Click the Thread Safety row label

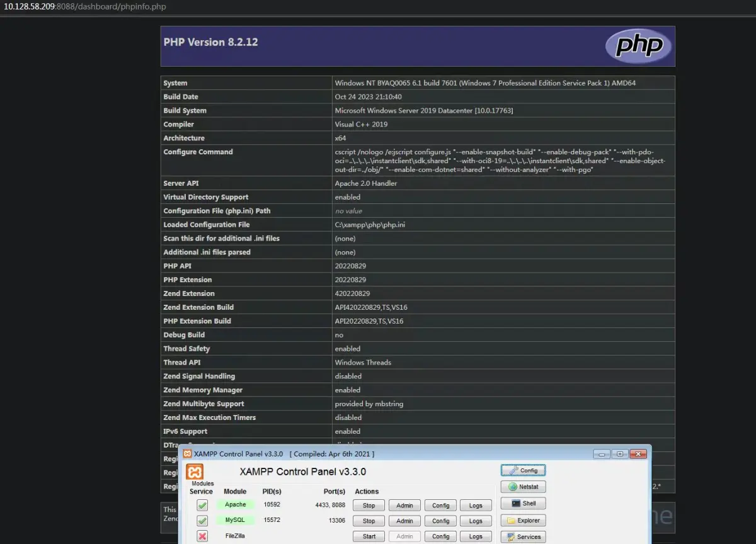[x=186, y=349]
